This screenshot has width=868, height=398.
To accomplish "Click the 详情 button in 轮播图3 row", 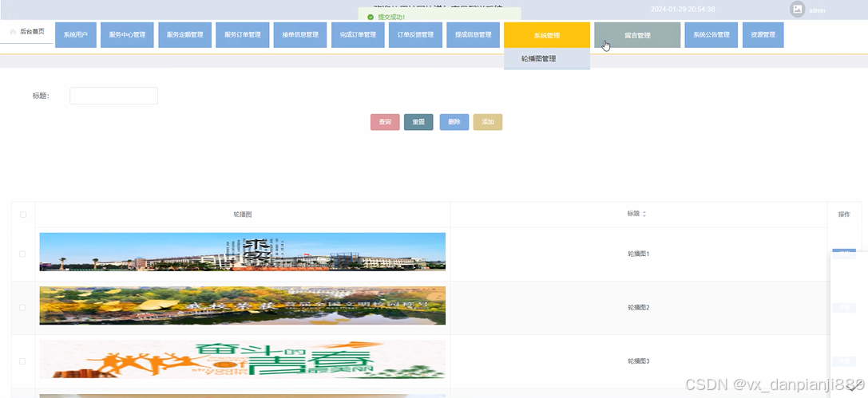I will (x=843, y=361).
